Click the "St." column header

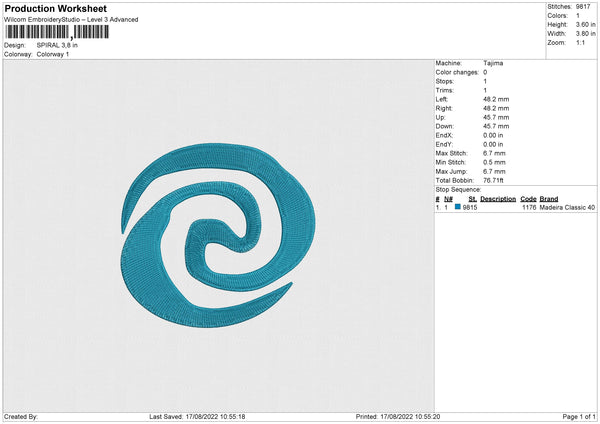click(x=473, y=199)
